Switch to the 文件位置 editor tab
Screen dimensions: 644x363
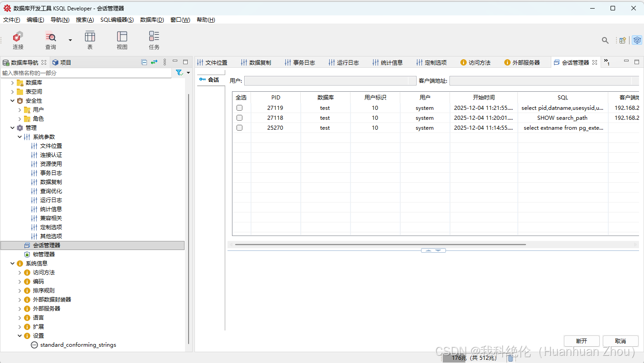click(212, 62)
